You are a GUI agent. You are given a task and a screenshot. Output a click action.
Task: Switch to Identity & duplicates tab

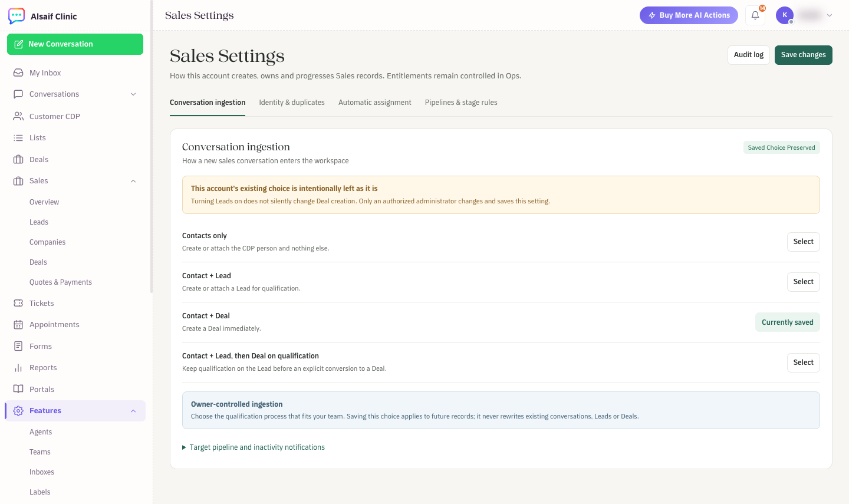292,103
